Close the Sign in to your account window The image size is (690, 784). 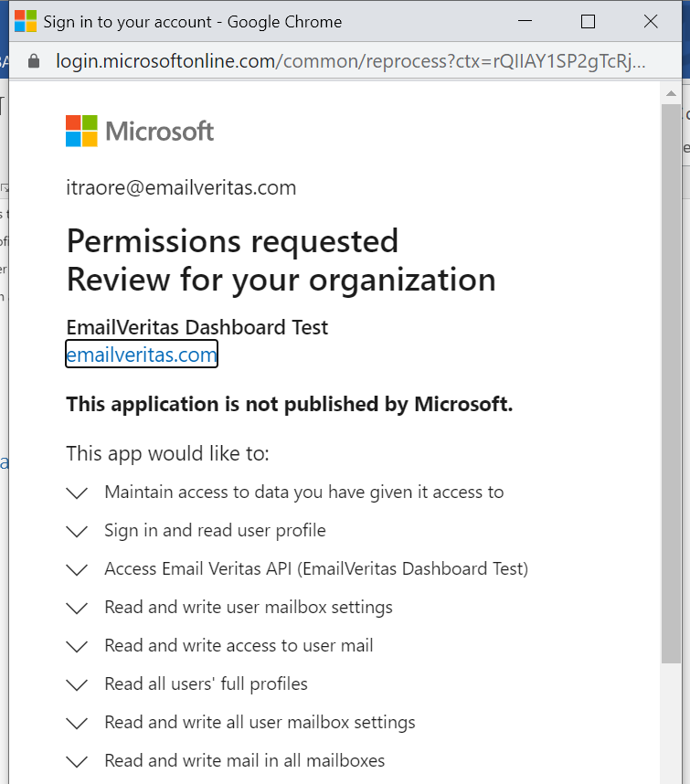(651, 21)
